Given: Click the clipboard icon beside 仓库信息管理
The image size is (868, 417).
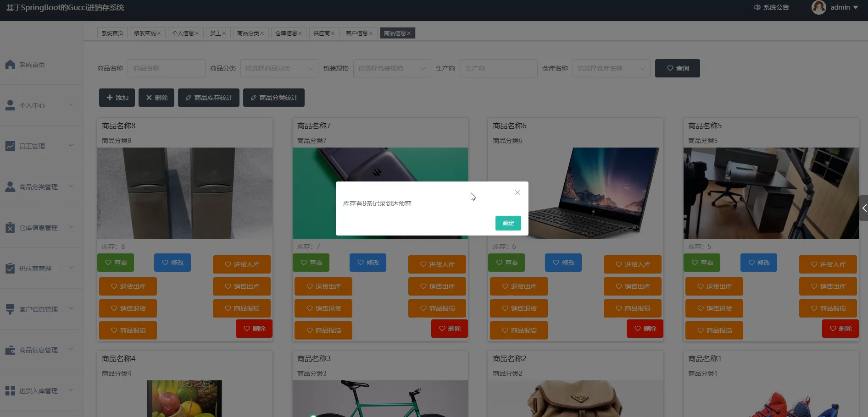Looking at the screenshot, I should pos(10,228).
